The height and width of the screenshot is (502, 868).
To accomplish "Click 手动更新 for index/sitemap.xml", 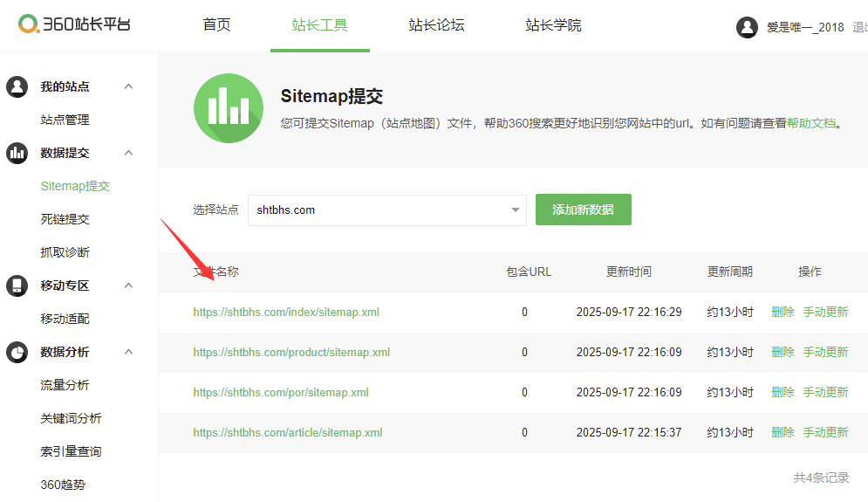I will 826,312.
